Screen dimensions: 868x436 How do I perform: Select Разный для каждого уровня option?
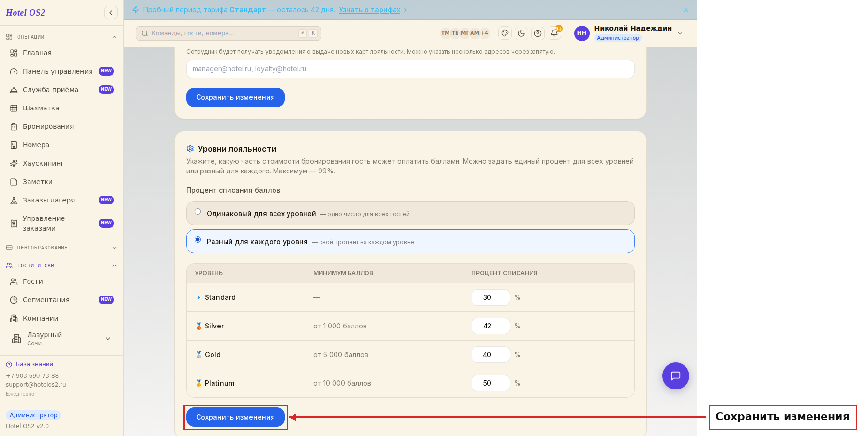pyautogui.click(x=410, y=241)
